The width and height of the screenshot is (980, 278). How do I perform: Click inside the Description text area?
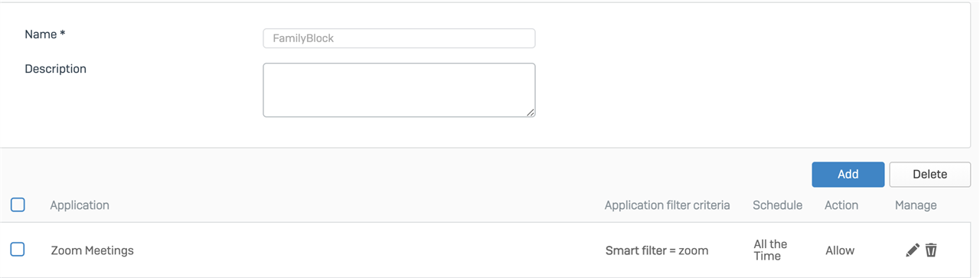click(x=399, y=90)
